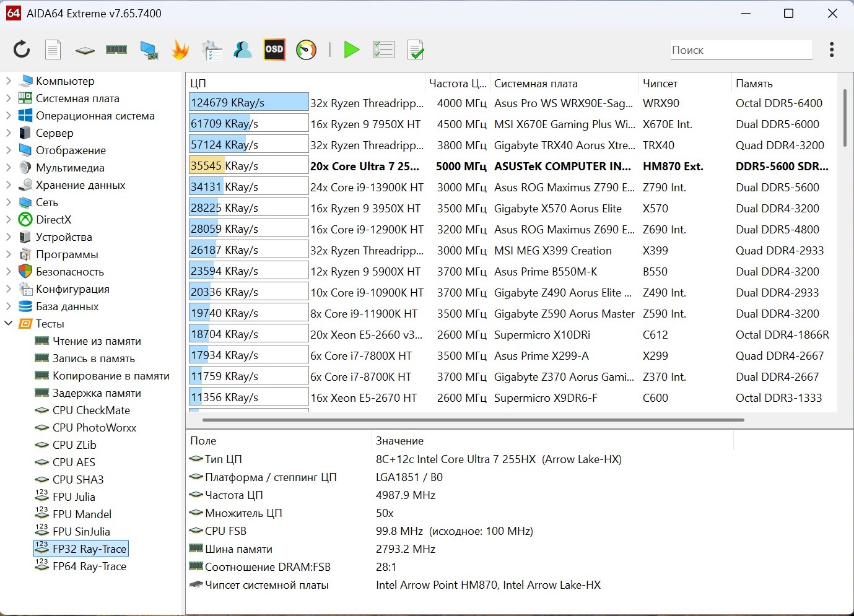Screen dimensions: 854x616
Task: Click the green Start benchmark arrow
Action: click(351, 50)
